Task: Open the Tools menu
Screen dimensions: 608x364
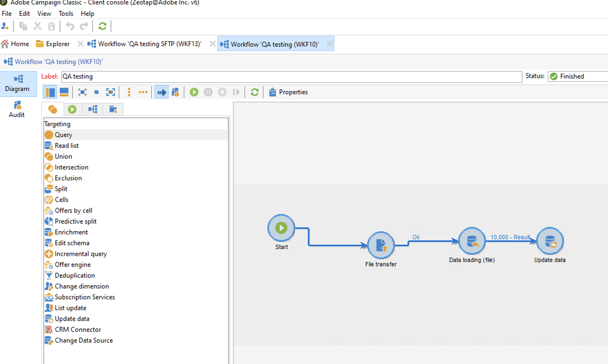Action: pyautogui.click(x=66, y=14)
